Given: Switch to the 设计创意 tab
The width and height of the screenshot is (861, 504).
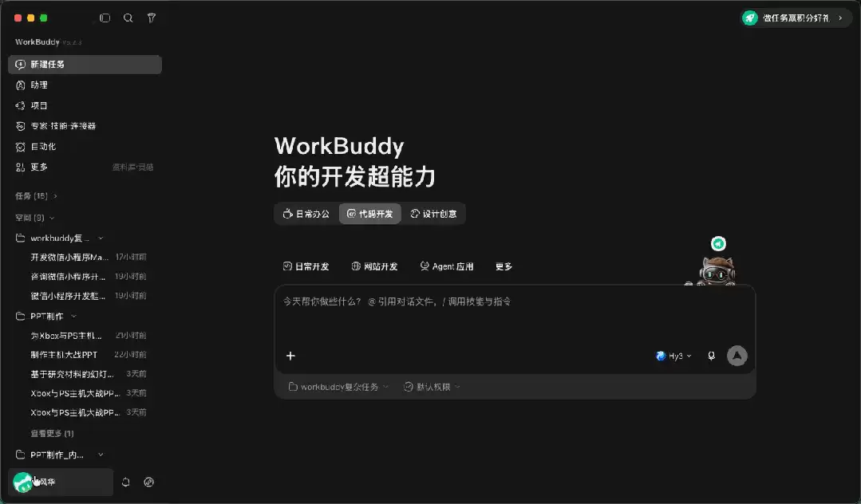Looking at the screenshot, I should [434, 214].
